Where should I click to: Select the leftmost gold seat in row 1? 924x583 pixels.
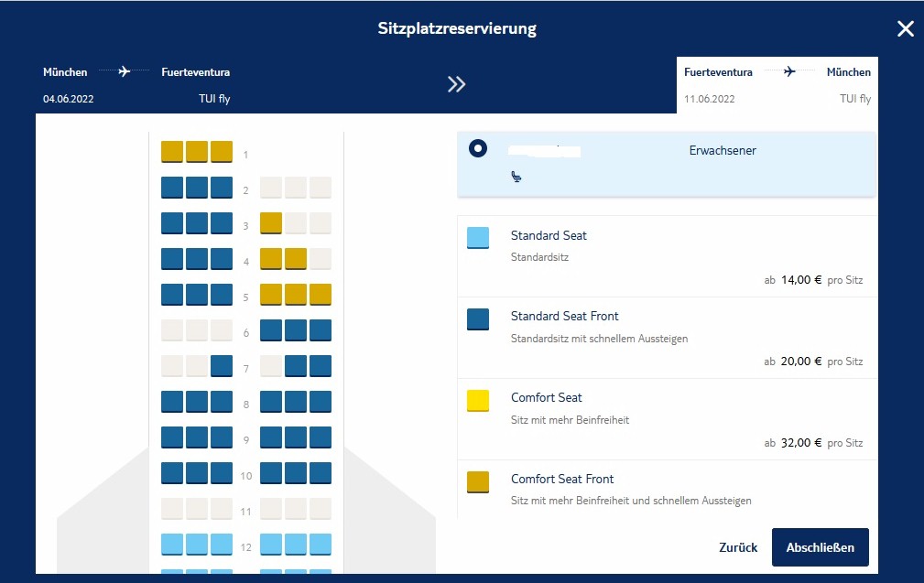(x=172, y=151)
